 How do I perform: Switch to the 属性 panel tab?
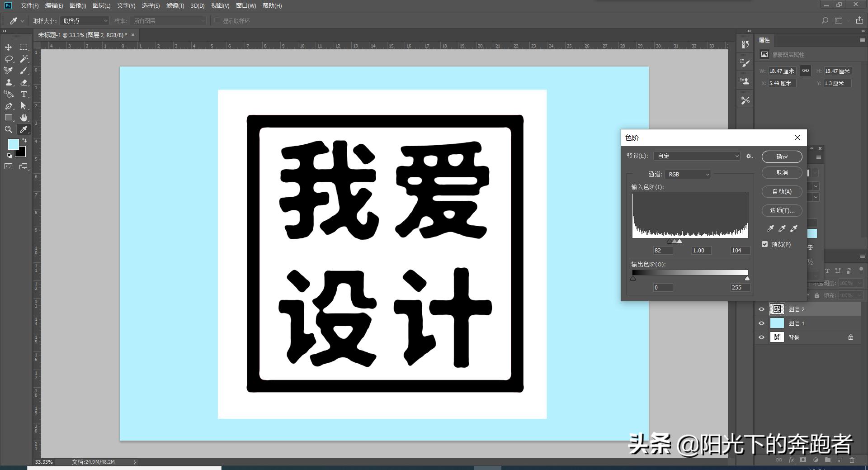[x=764, y=40]
